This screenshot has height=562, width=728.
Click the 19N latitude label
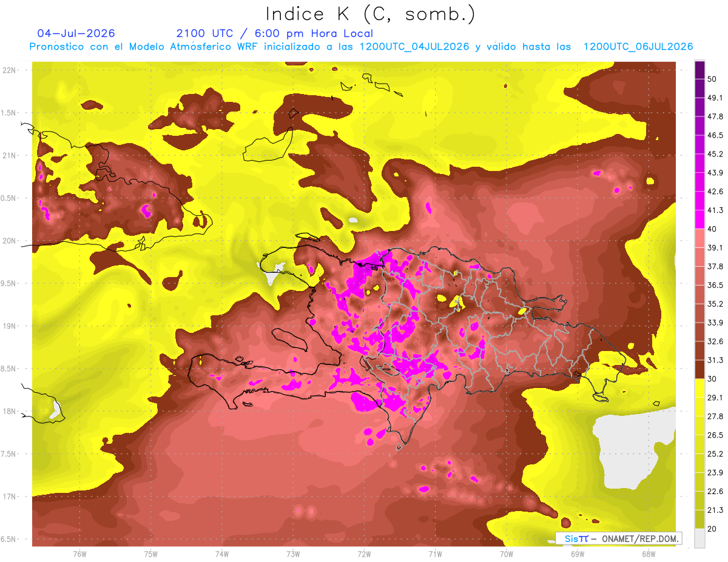10,326
